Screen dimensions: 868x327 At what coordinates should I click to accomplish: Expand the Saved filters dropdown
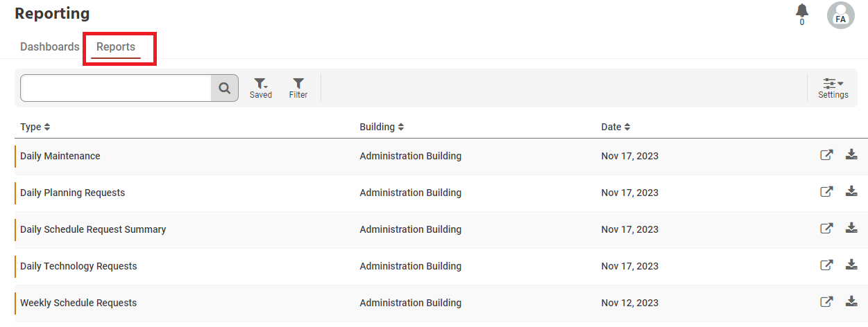[x=261, y=88]
